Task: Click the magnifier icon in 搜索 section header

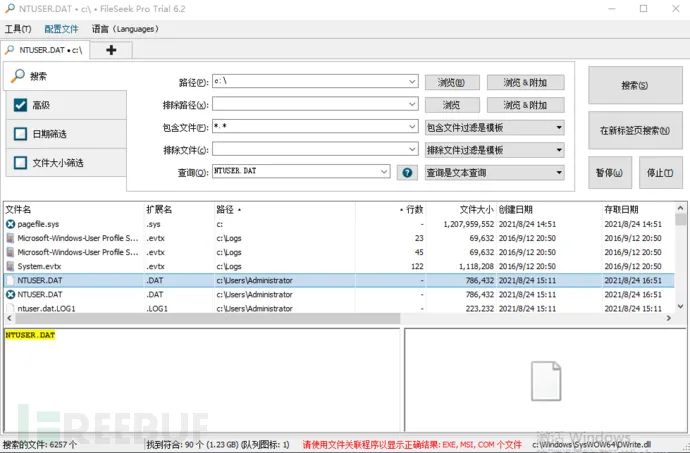Action: pyautogui.click(x=18, y=76)
